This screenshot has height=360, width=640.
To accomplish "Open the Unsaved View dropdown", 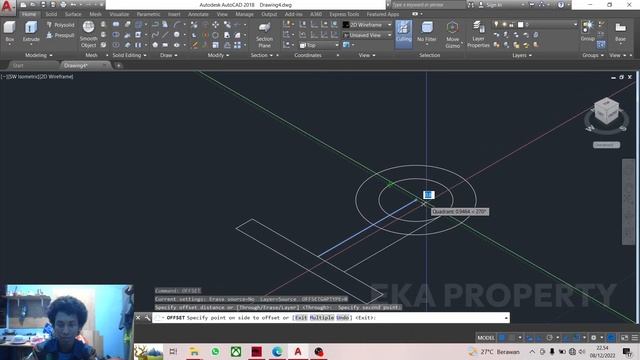I will [x=367, y=36].
